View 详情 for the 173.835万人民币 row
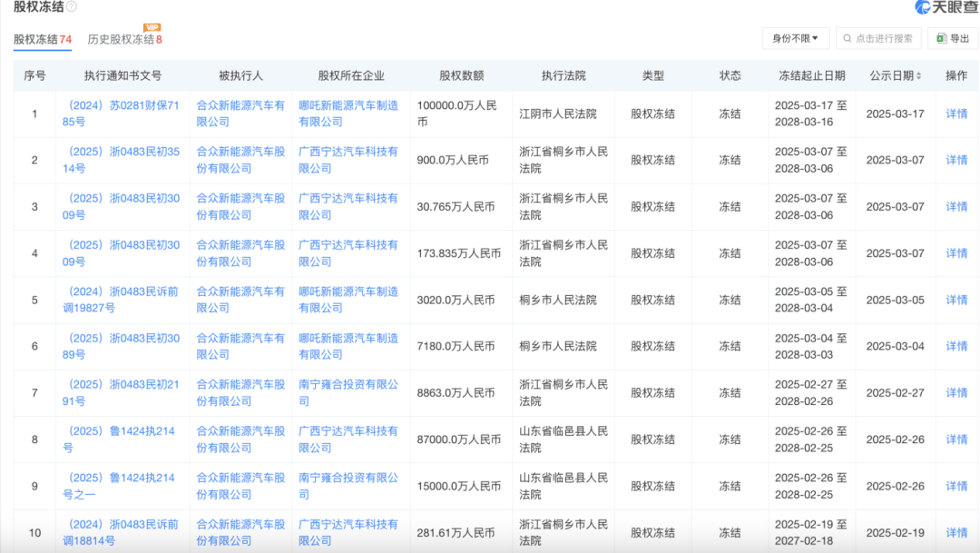The height and width of the screenshot is (553, 980). coord(956,253)
